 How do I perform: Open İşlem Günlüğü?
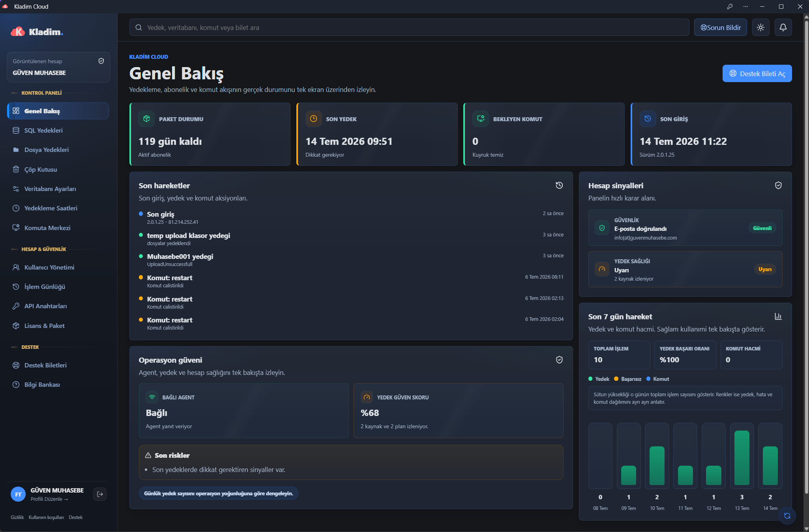pos(58,287)
